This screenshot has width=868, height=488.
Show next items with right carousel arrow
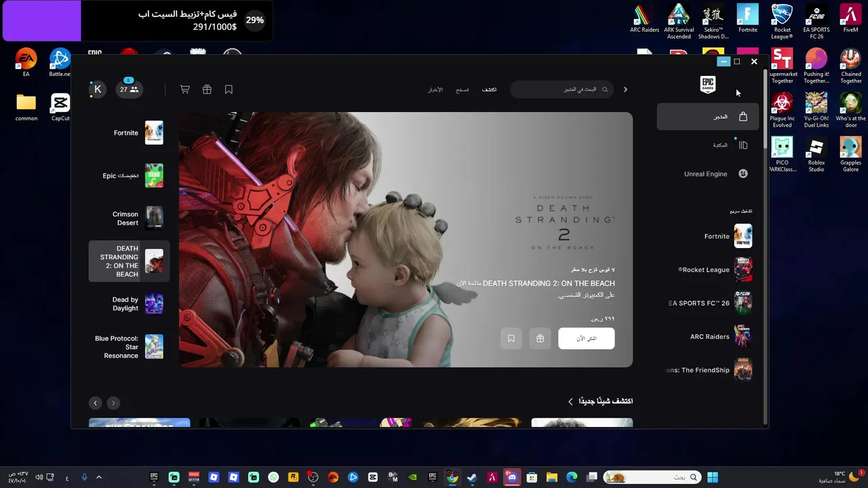point(113,403)
